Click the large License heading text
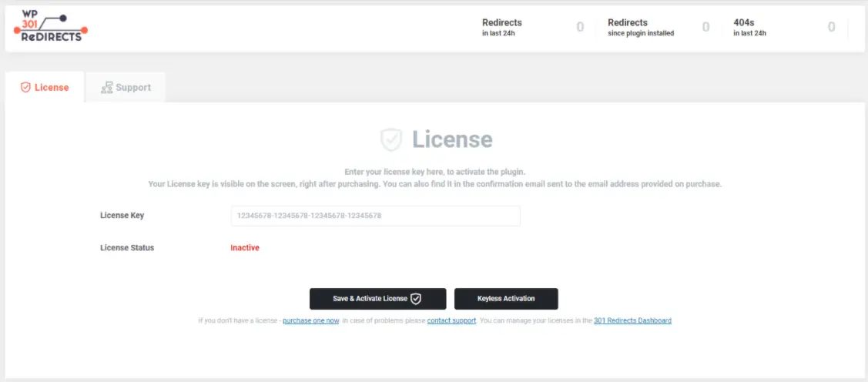This screenshot has height=382, width=868. (x=452, y=139)
